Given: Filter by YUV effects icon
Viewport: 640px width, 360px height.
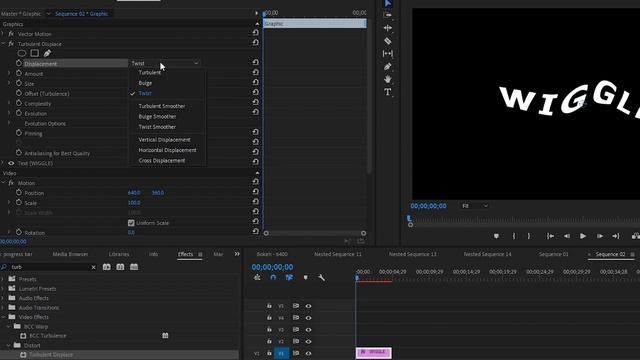Looking at the screenshot, I should pyautogui.click(x=134, y=267).
